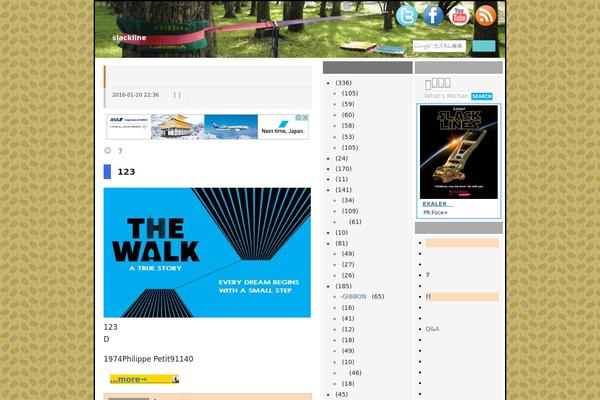Click the yellow '...more→' button
600x400 pixels.
pos(144,379)
